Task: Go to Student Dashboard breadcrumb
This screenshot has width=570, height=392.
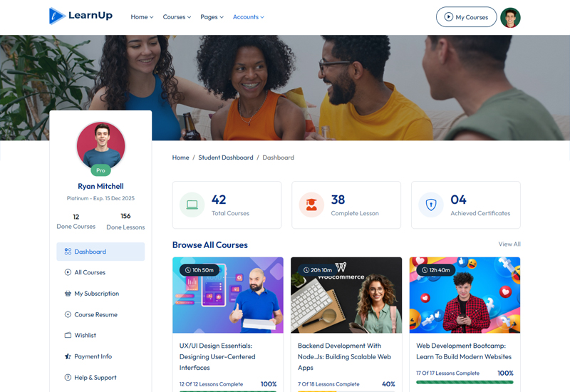Action: 226,158
